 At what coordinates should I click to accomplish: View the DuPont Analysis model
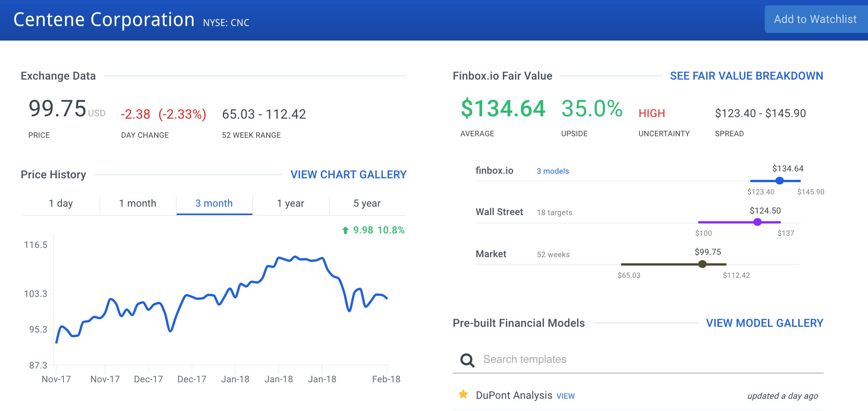tap(566, 396)
